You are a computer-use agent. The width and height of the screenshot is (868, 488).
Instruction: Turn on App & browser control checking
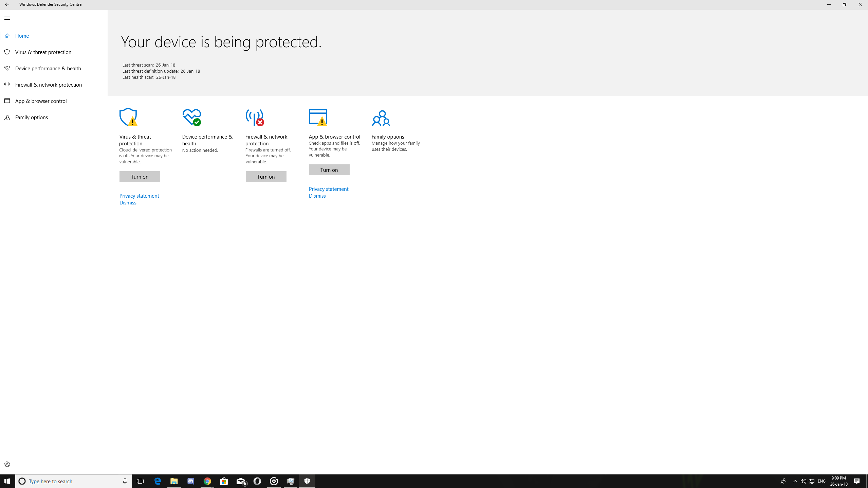pyautogui.click(x=329, y=170)
